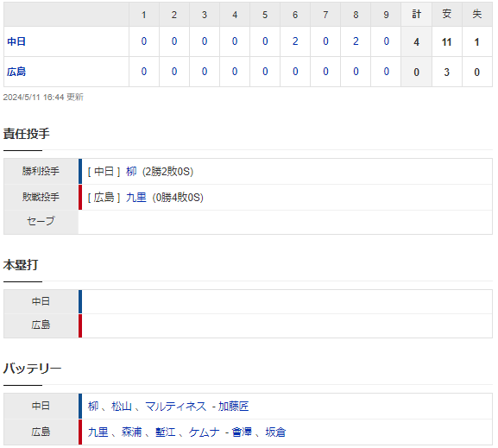
Task: Open catcher 加藤匠 player link
Action: [x=233, y=406]
